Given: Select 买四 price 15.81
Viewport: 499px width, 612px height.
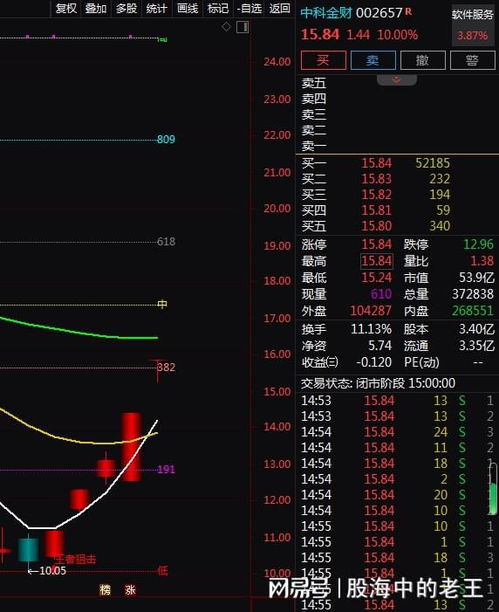Looking at the screenshot, I should (x=376, y=210).
